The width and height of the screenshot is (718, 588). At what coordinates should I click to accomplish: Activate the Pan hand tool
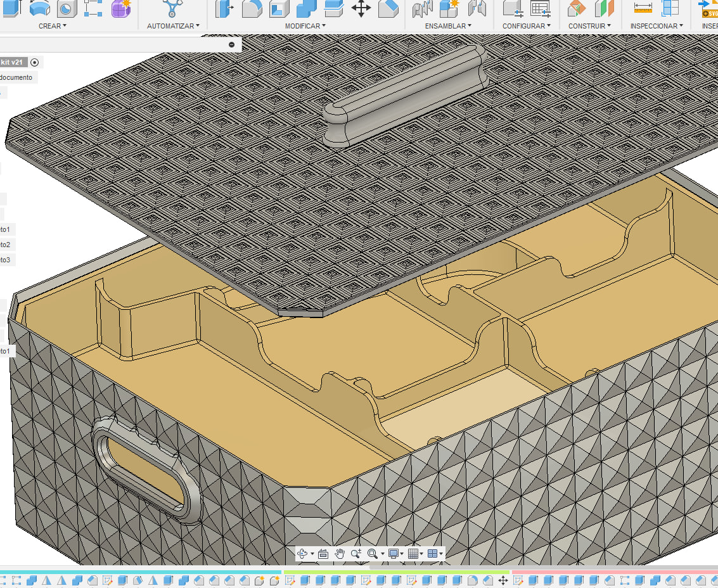click(x=339, y=554)
